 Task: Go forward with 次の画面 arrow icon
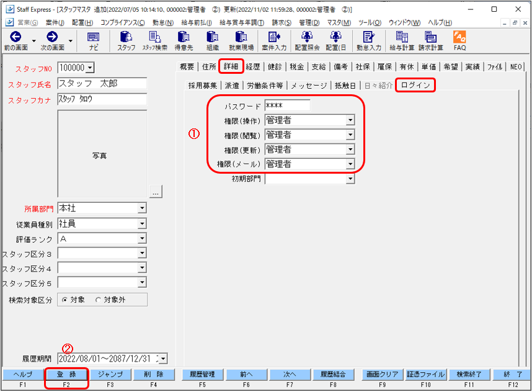click(x=52, y=37)
